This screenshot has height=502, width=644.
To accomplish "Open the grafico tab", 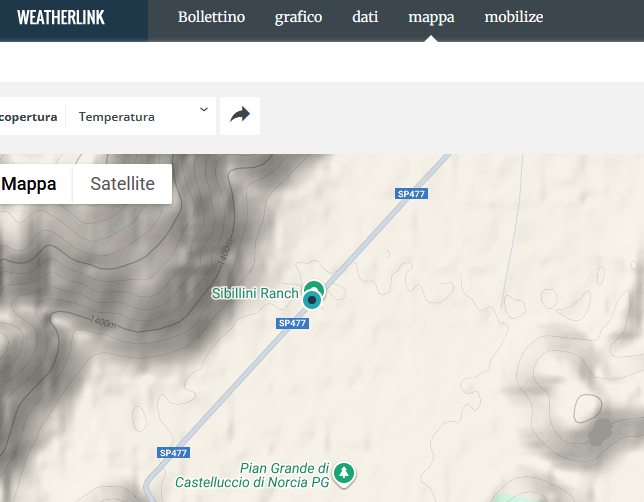I will click(299, 17).
